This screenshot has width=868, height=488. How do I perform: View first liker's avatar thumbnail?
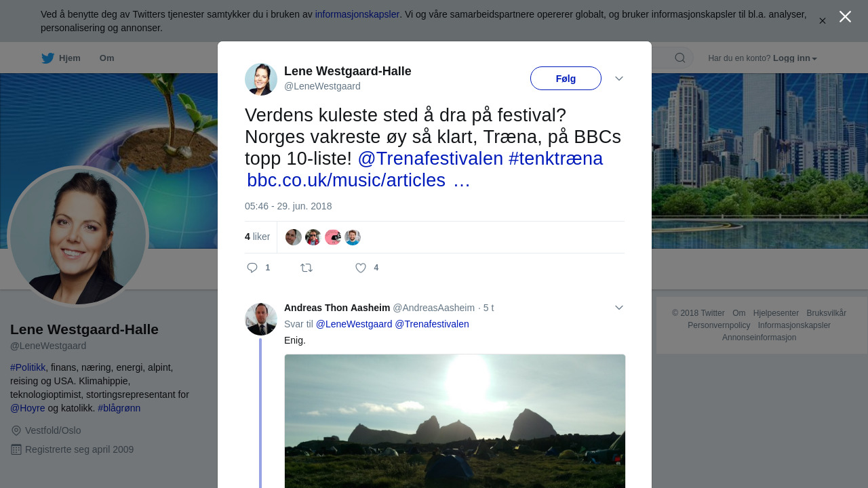click(x=294, y=237)
